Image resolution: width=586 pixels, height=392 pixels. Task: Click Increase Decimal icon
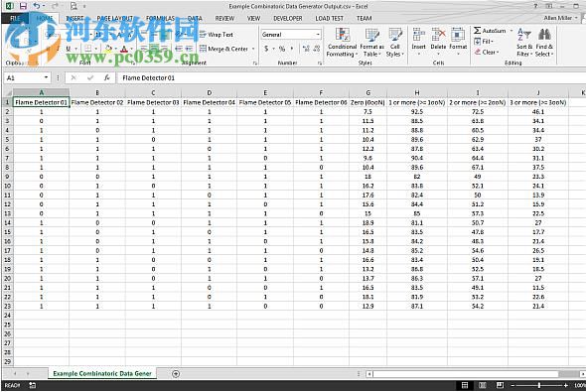tap(306, 49)
